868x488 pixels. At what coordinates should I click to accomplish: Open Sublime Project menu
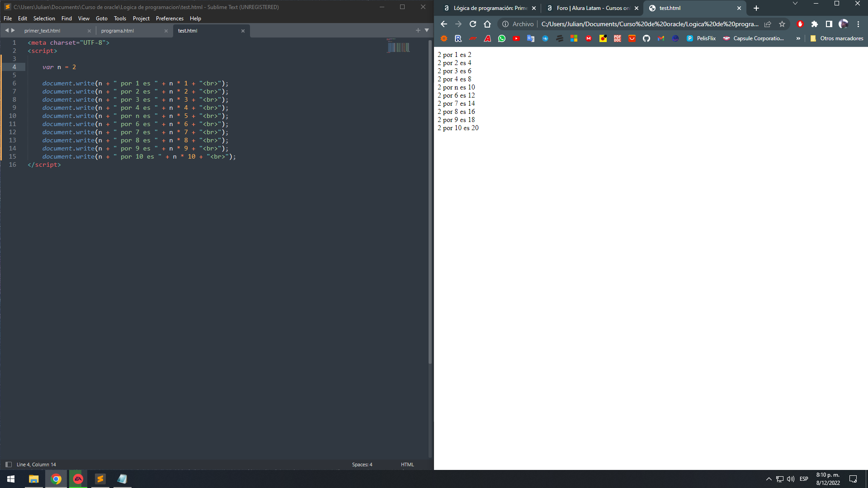[x=141, y=19]
